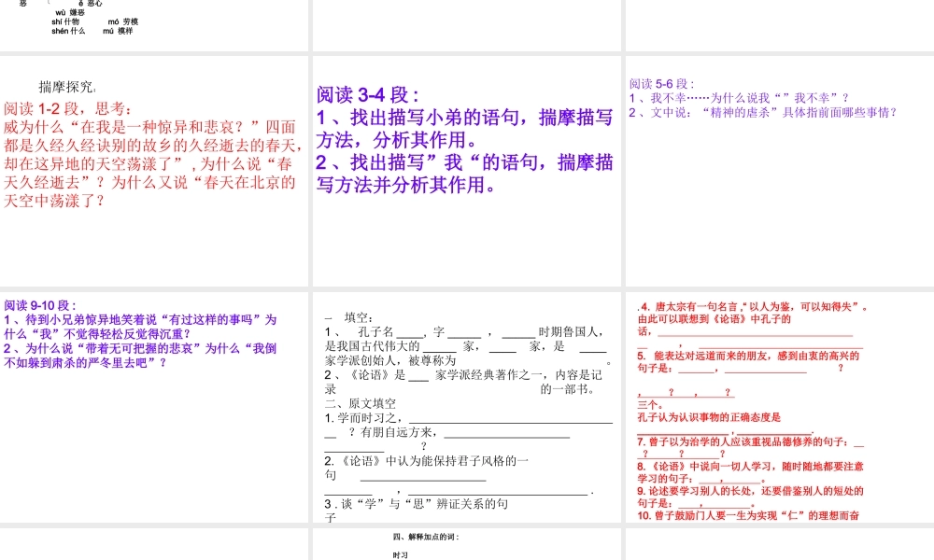This screenshot has width=934, height=560.
Task: Click item 10. 曾子鼓励门人
Action: (x=748, y=515)
